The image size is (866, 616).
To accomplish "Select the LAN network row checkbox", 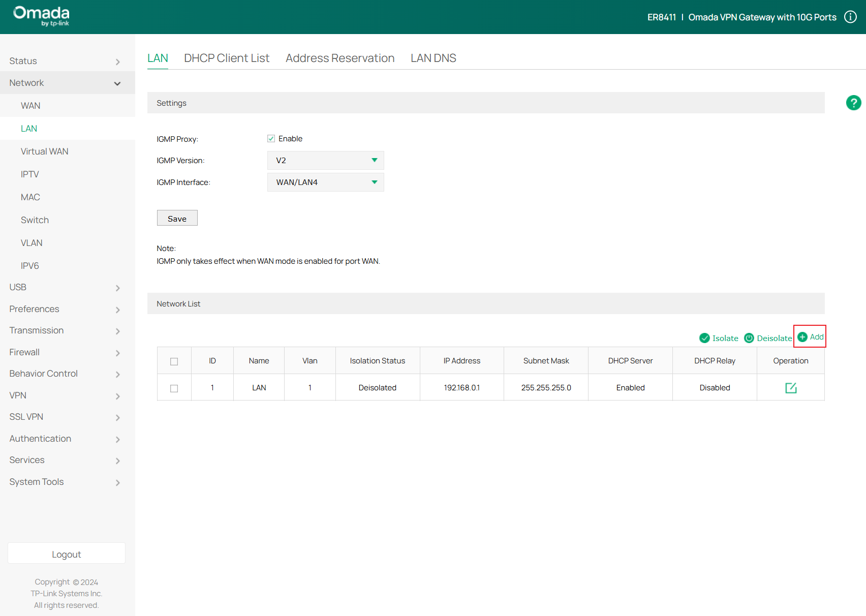I will [x=174, y=388].
